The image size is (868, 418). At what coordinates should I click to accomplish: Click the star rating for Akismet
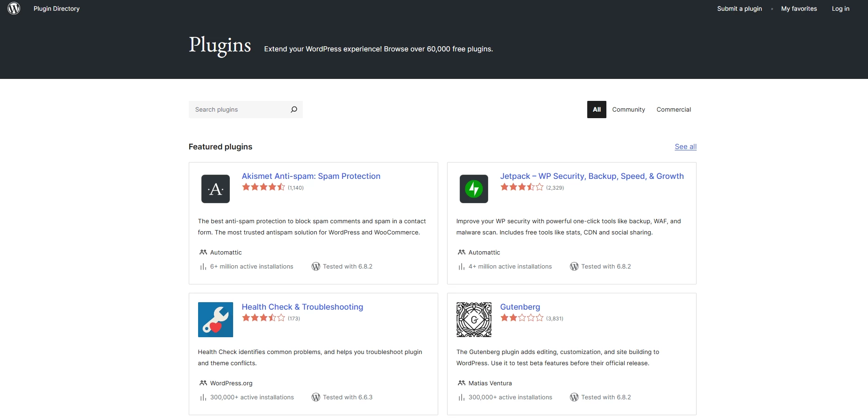click(x=263, y=187)
